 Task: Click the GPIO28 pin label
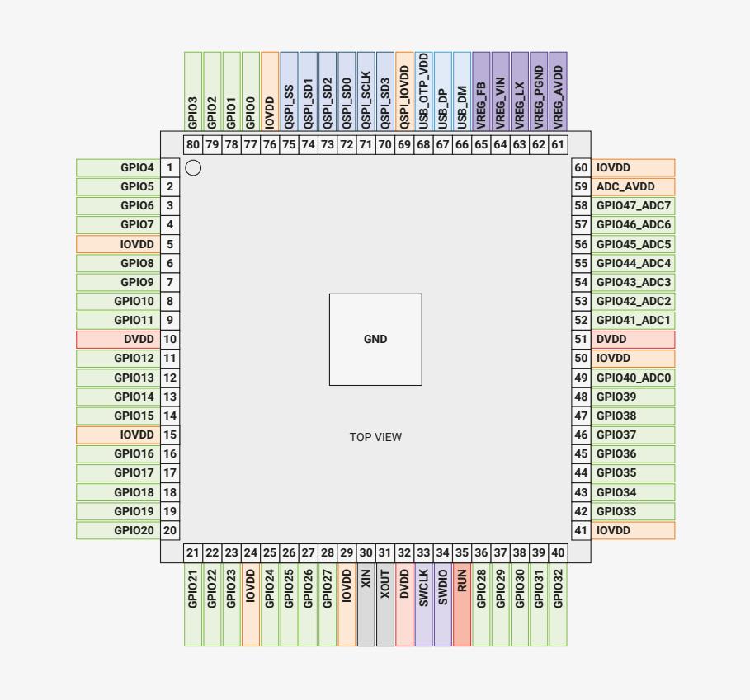481,604
